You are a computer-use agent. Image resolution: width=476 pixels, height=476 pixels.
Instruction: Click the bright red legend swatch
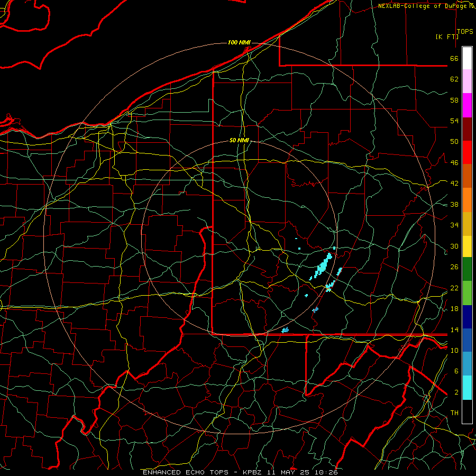click(x=467, y=152)
